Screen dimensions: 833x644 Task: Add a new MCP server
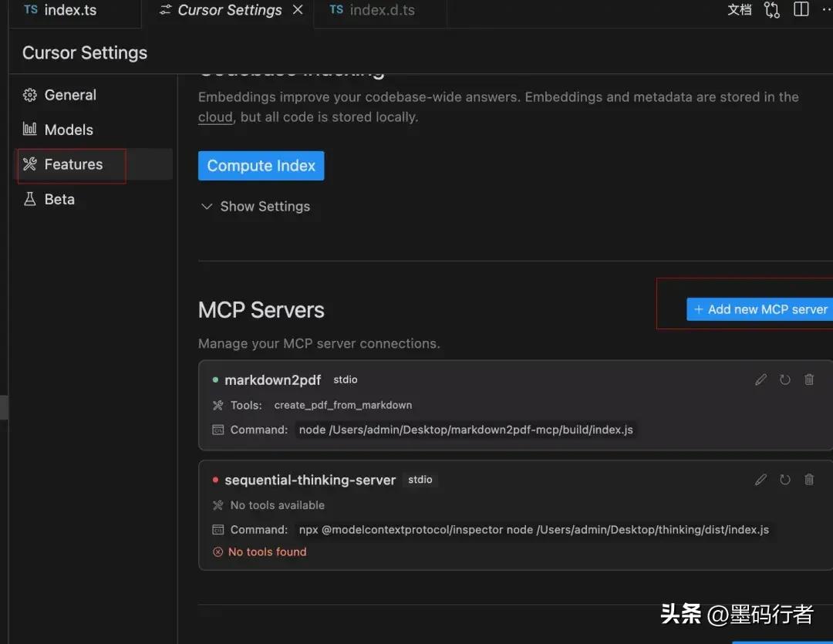[x=759, y=309]
